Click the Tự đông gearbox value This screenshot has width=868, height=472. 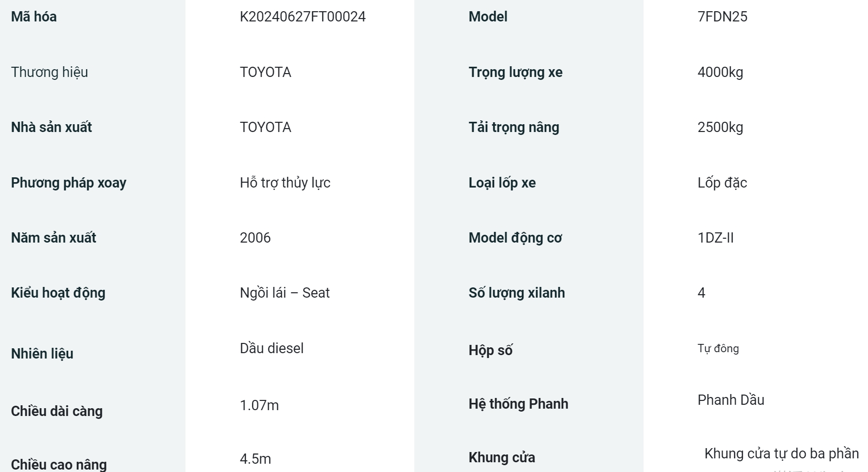(718, 348)
